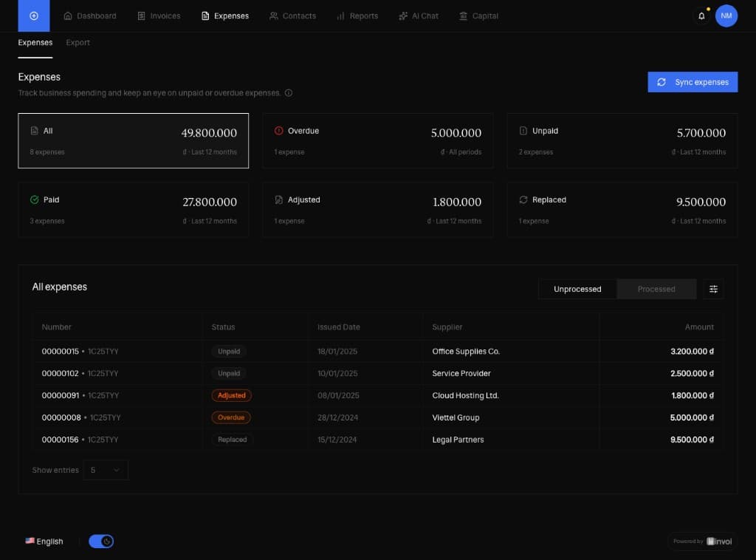This screenshot has width=756, height=560.
Task: Click the info icon beside expenses description
Action: (289, 92)
